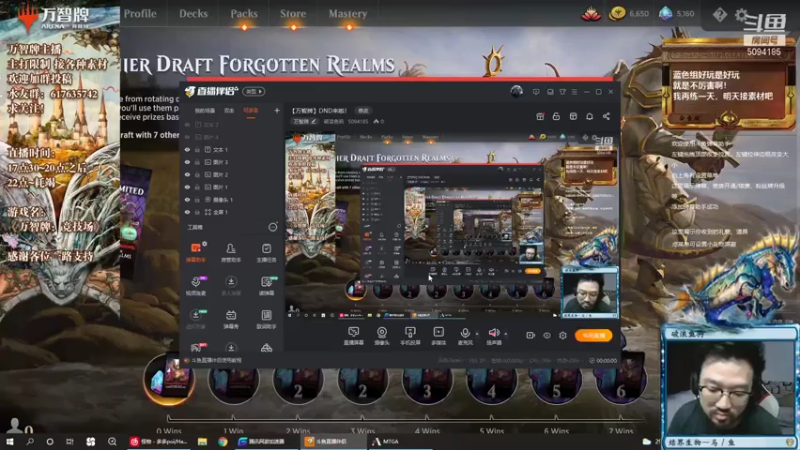Toggle visibility of layer 摄像头 1

click(x=187, y=199)
